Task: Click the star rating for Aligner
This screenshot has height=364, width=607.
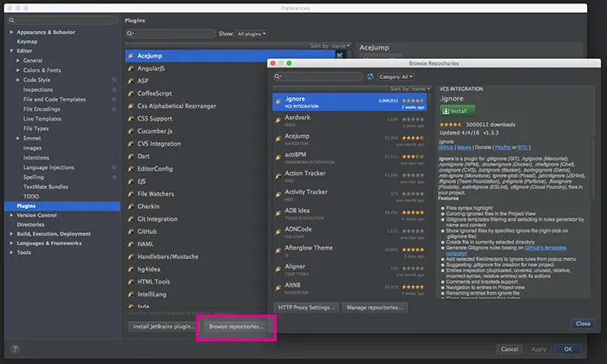Action: click(x=413, y=268)
